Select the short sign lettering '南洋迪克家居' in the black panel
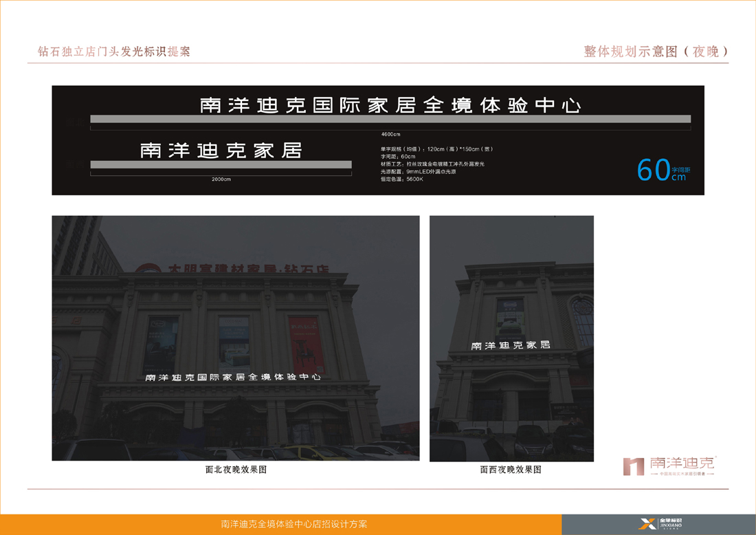The image size is (756, 535). pos(221,151)
